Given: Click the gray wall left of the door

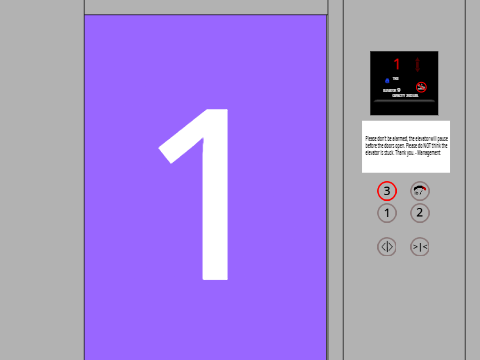Looking at the screenshot, I should [42, 180].
